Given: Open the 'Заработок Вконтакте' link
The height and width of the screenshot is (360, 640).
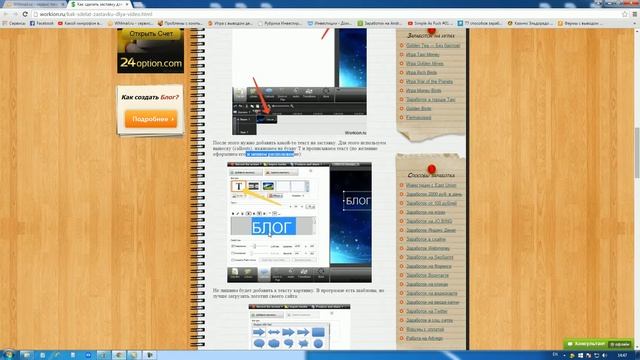Looking at the screenshot, I should click(x=427, y=275).
